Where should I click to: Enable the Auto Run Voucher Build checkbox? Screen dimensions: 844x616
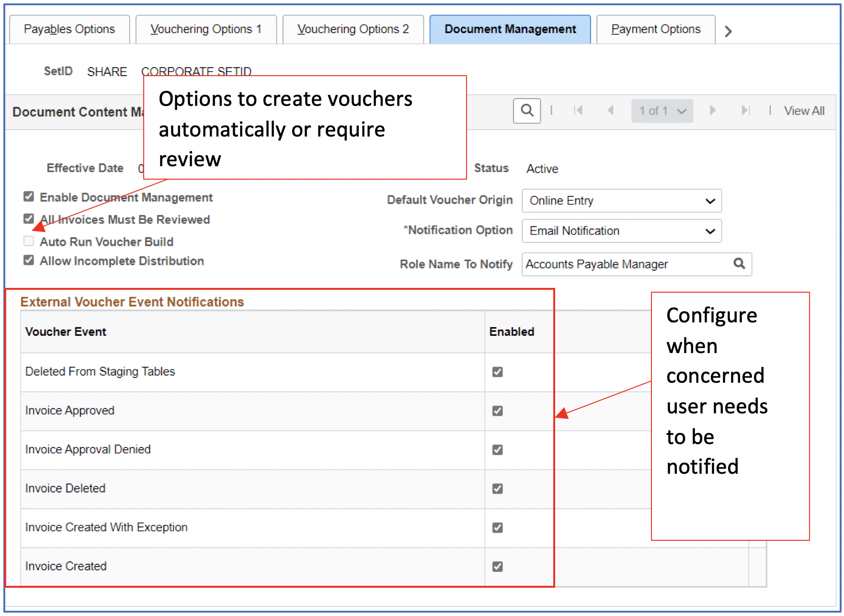coord(29,241)
